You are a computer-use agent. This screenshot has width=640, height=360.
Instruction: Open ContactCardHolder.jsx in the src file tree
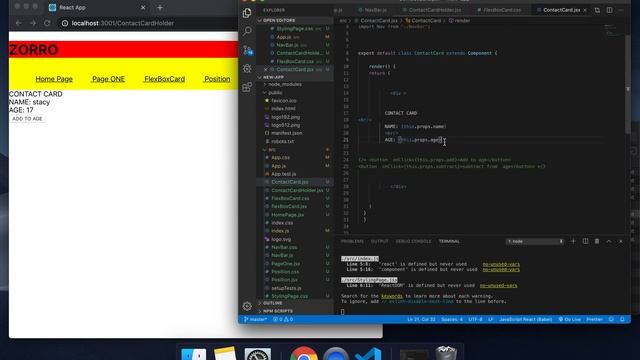tap(297, 190)
